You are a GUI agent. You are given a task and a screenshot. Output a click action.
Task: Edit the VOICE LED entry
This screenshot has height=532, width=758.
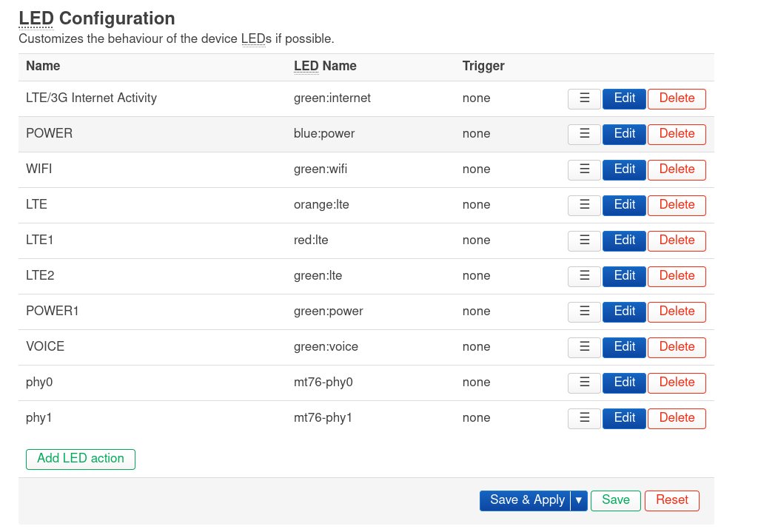(624, 347)
